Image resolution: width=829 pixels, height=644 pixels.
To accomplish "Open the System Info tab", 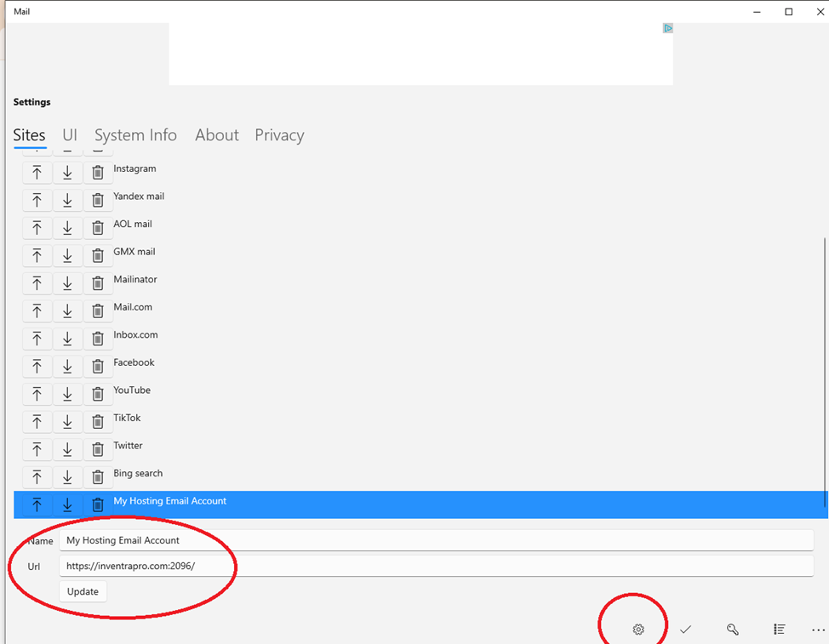I will click(x=136, y=135).
